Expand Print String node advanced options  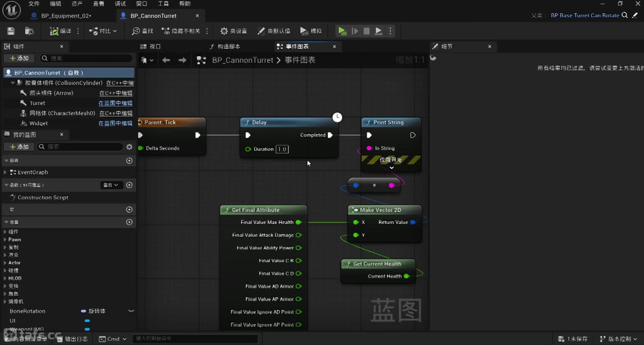tap(391, 168)
